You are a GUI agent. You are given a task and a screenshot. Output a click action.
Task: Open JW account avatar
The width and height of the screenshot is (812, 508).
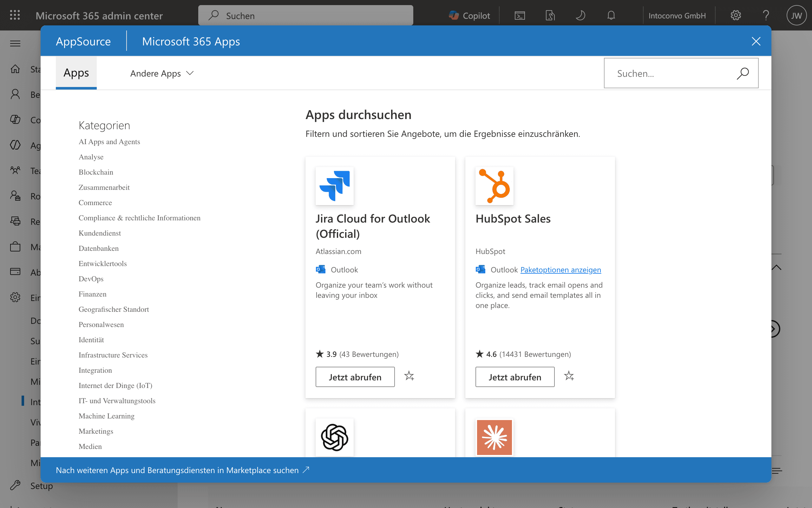(796, 16)
